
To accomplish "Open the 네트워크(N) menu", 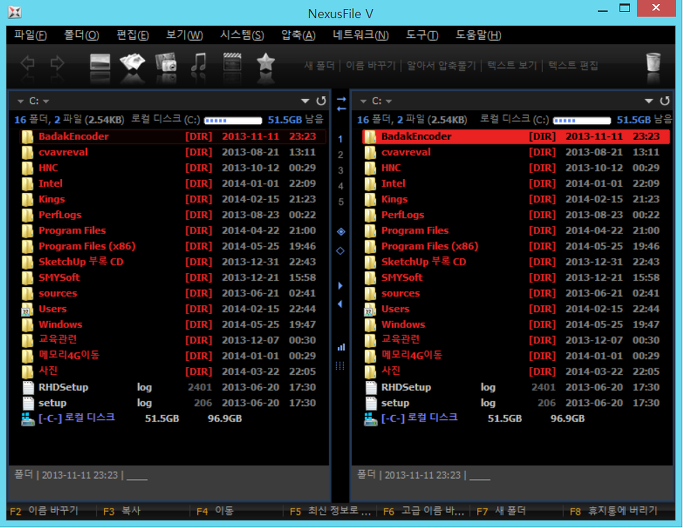I will (360, 35).
